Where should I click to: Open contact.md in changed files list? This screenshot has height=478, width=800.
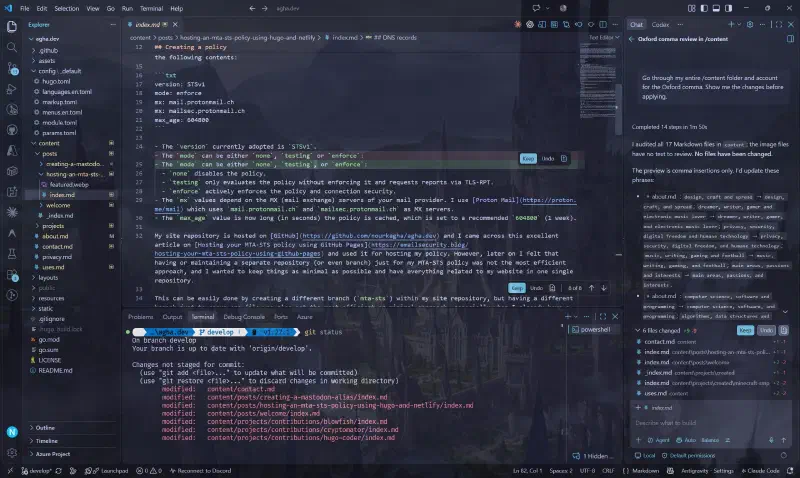point(712,342)
